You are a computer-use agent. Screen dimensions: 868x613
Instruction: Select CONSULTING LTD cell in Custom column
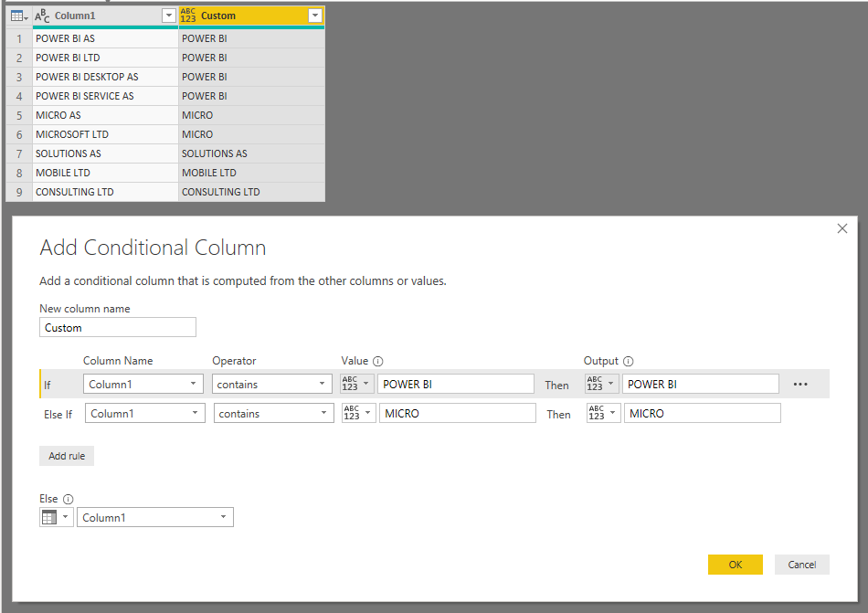[252, 192]
